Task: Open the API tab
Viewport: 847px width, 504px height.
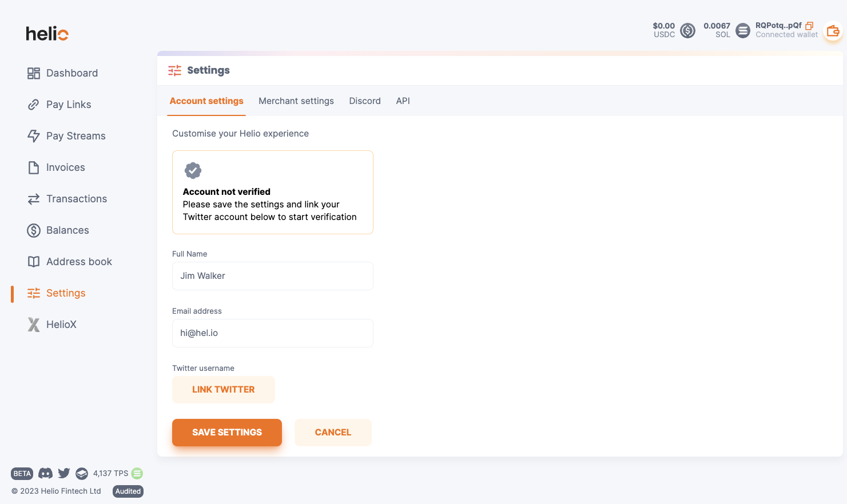Action: tap(403, 101)
